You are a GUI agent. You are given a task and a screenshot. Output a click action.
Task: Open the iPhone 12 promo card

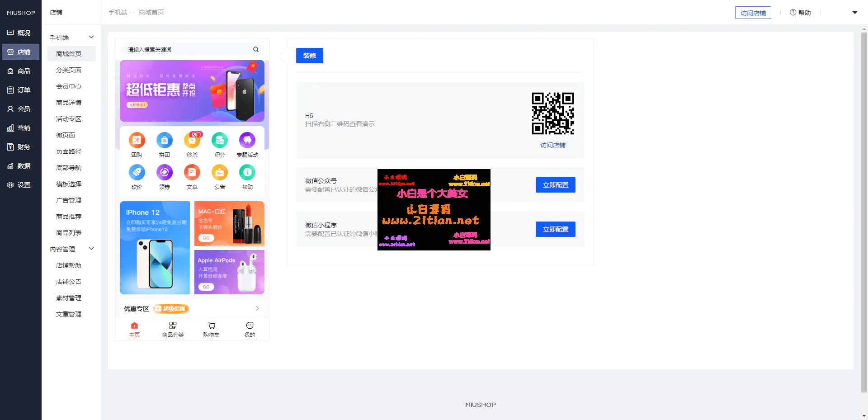click(x=155, y=248)
